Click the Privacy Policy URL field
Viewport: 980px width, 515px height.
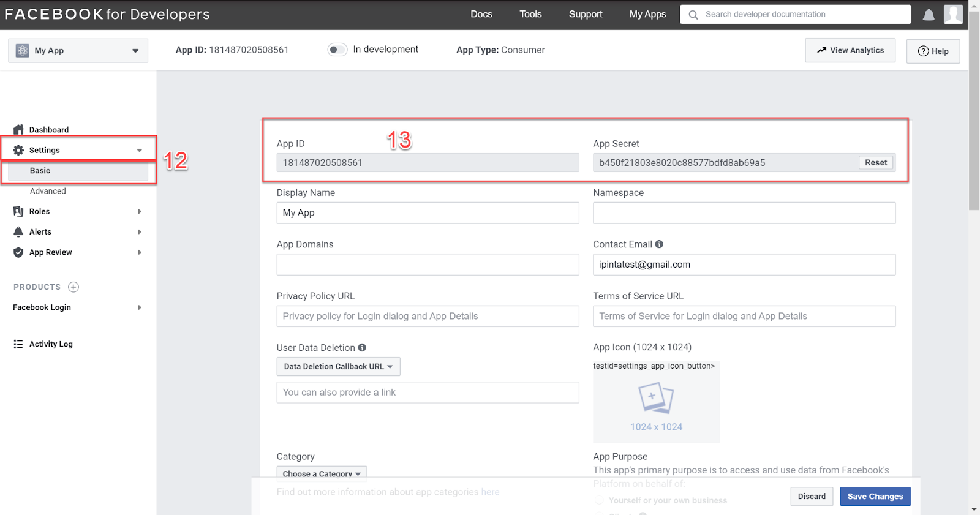428,316
